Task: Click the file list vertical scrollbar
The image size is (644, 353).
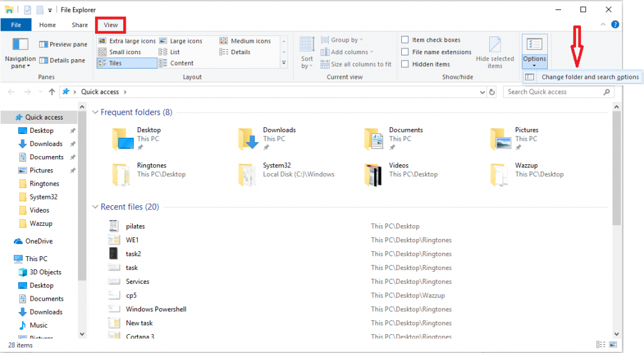Action: point(616,168)
